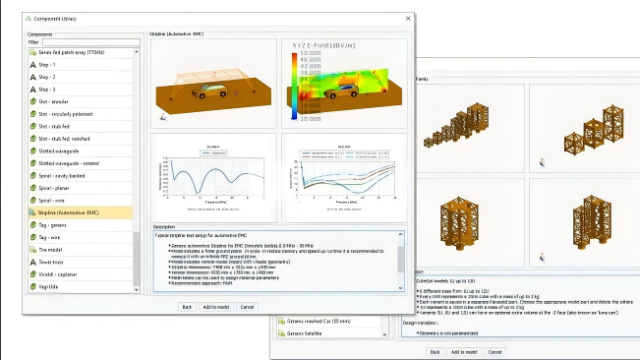The image size is (640, 360).
Task: Click the icon beside Slot - circularly polarised
Action: [33, 114]
